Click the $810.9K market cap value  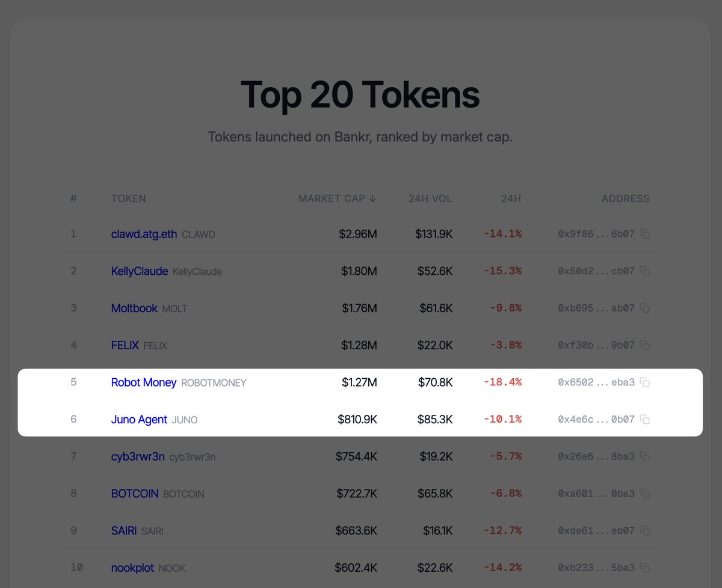pyautogui.click(x=357, y=419)
